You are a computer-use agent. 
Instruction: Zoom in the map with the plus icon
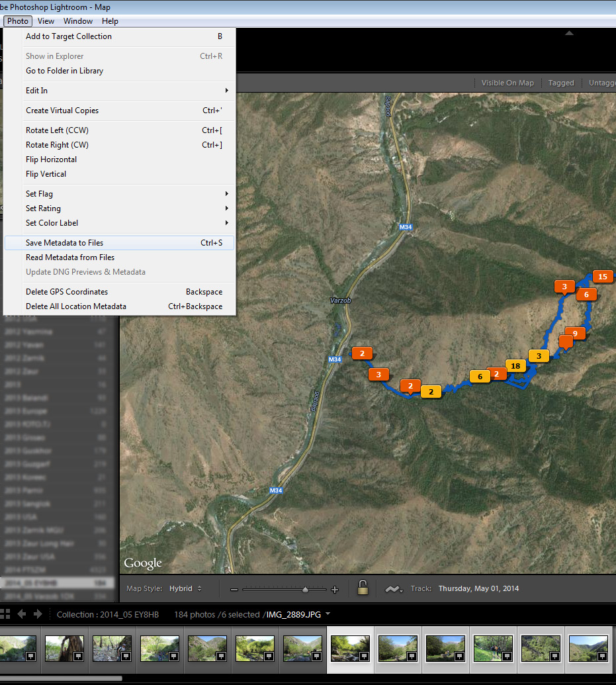335,590
